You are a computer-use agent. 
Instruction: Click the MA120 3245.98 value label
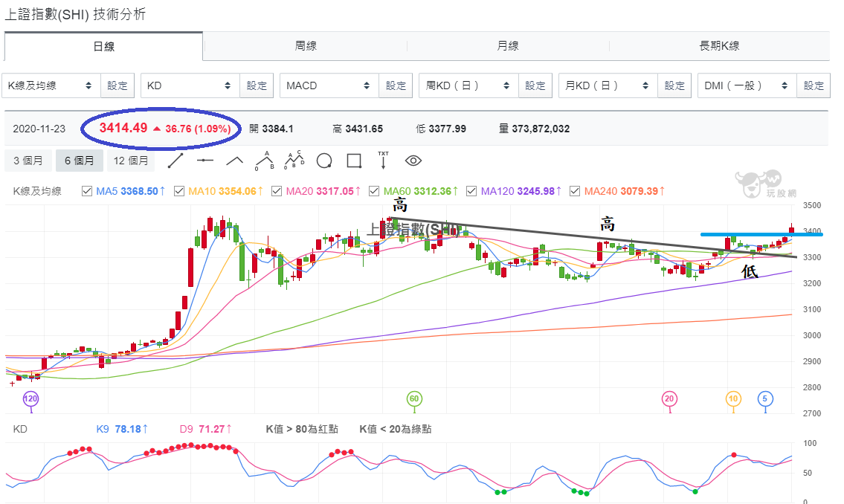tap(521, 191)
